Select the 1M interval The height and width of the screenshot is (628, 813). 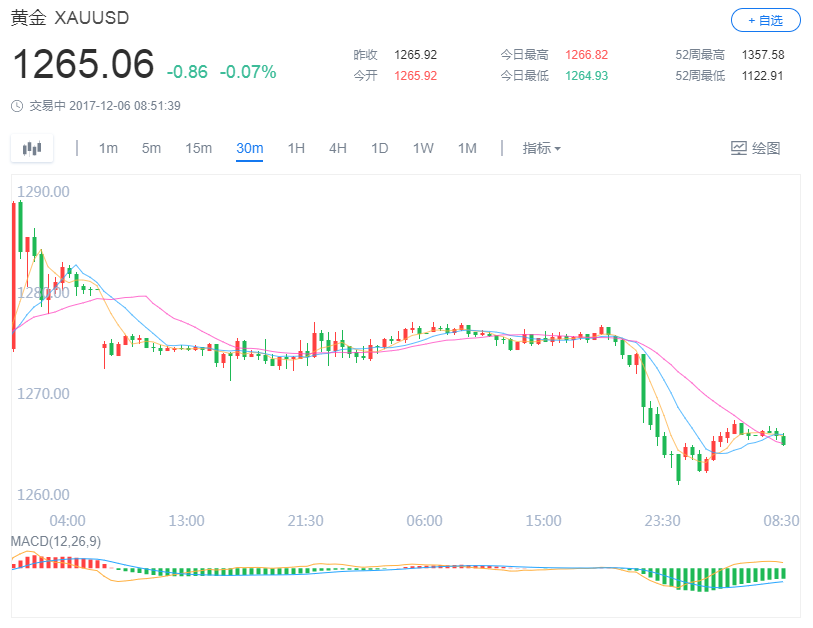click(466, 147)
